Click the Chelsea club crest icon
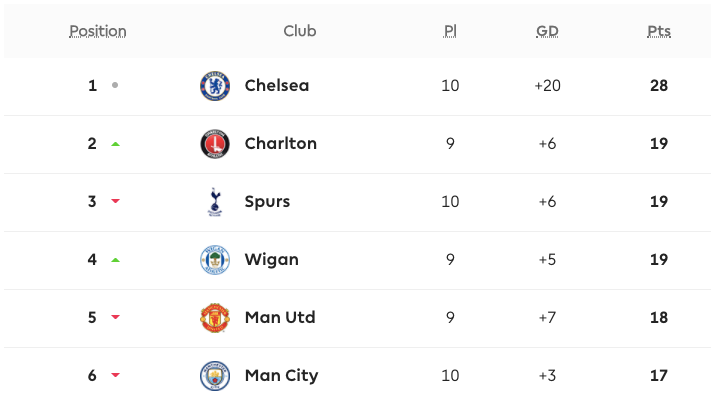 [215, 86]
